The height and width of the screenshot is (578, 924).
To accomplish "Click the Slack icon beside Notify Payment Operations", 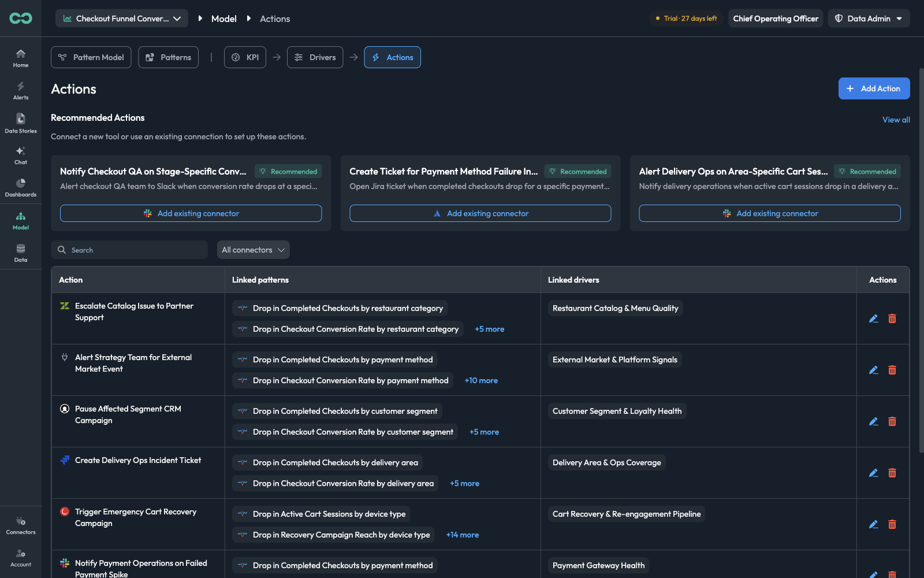I will [65, 563].
